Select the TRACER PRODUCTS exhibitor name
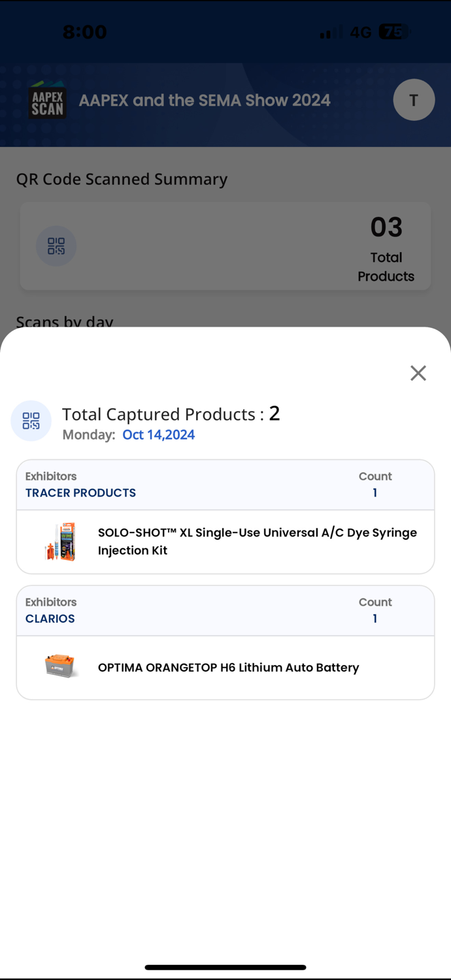Image resolution: width=451 pixels, height=980 pixels. [80, 493]
